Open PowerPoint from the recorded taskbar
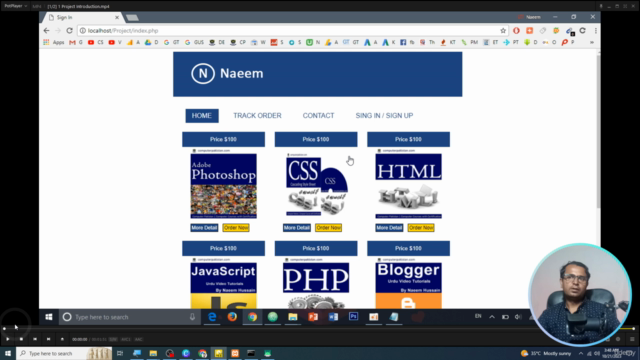The height and width of the screenshot is (360, 640). (x=313, y=317)
